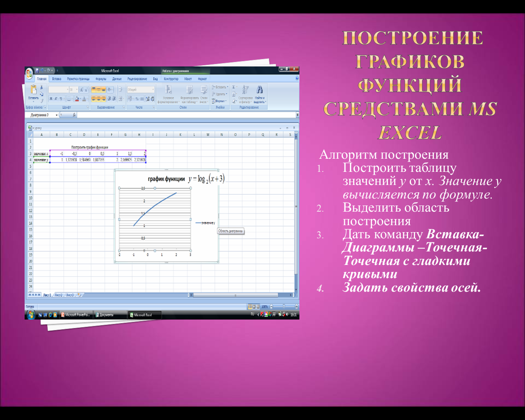Open Cell Styles (Стили ячеек) gallery
This screenshot has width=525, height=420.
[203, 94]
